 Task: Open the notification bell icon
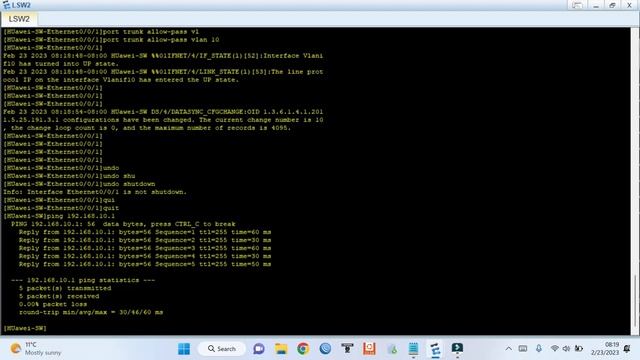[x=627, y=349]
